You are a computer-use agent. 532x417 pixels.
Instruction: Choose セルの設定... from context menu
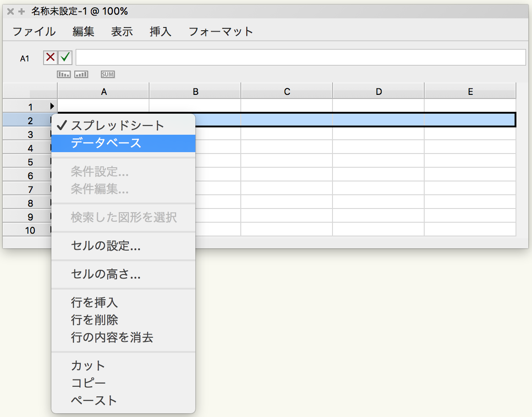106,247
